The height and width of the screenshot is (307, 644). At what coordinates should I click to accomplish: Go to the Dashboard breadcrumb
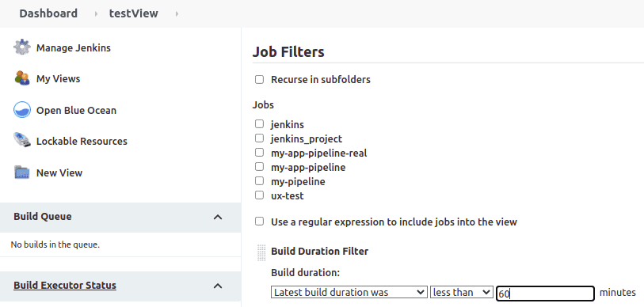click(48, 13)
